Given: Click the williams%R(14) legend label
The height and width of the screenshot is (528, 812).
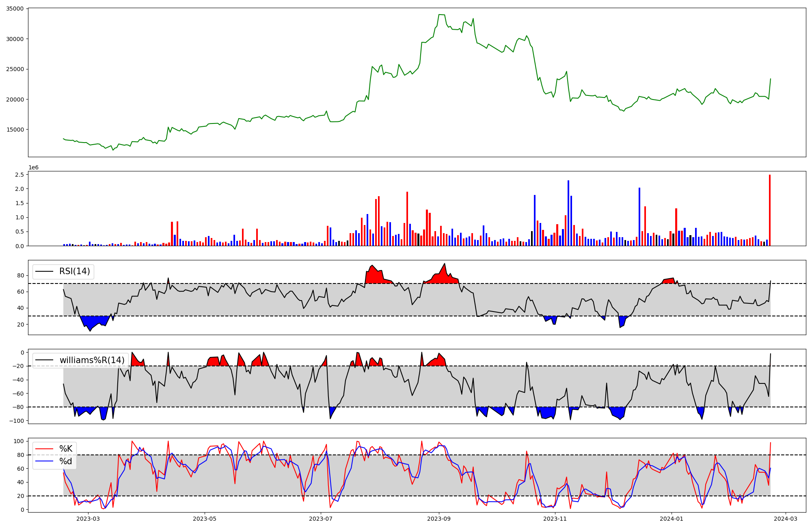Looking at the screenshot, I should 92,360.
